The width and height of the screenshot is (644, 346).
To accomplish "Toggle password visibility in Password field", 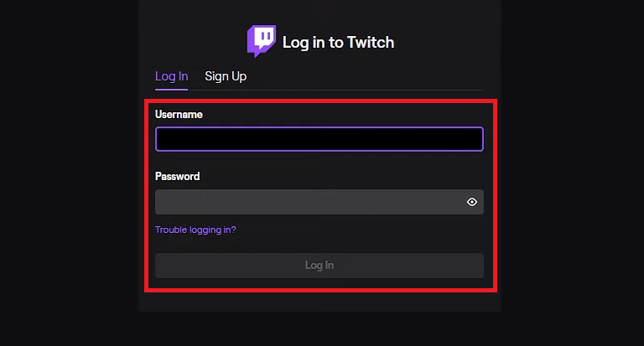I will (x=472, y=202).
